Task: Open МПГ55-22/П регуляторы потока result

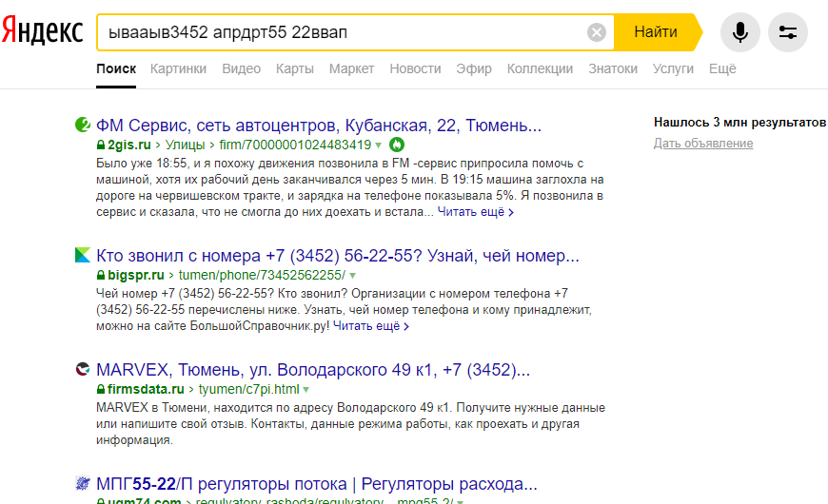Action: 316,483
